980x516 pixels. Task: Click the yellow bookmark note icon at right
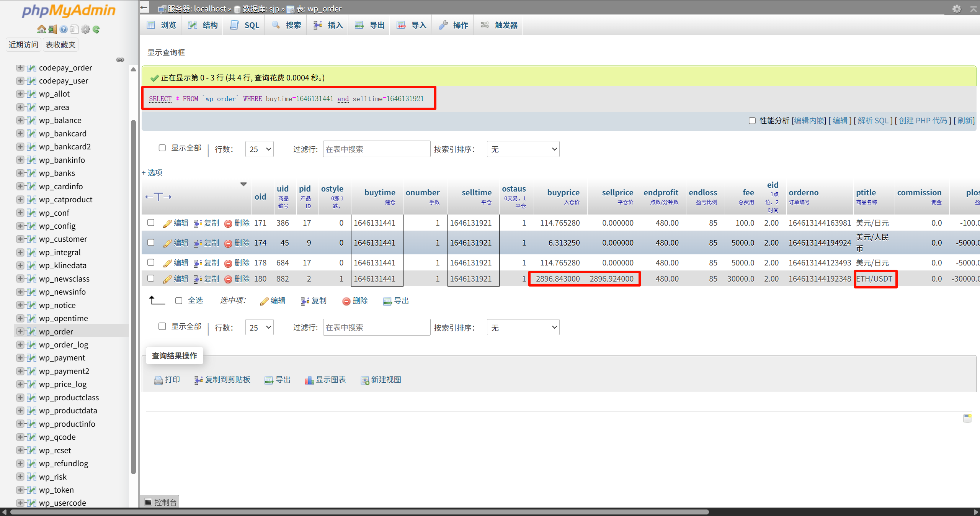967,418
